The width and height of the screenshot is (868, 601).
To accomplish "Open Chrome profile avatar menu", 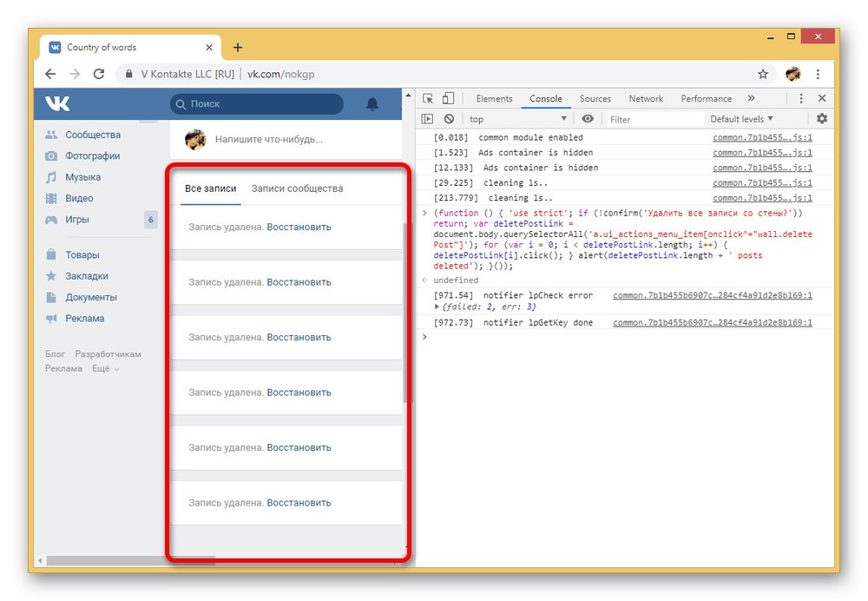I will point(792,74).
